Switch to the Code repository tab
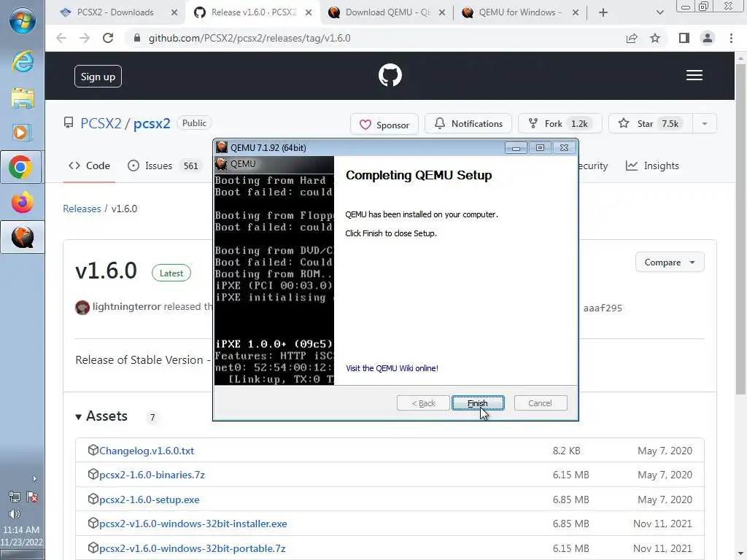 (x=89, y=166)
